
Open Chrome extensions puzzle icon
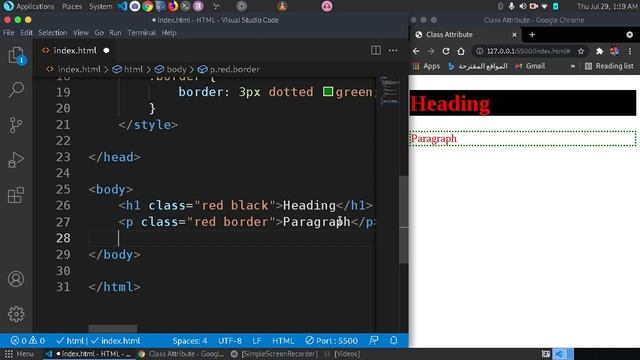pyautogui.click(x=599, y=51)
